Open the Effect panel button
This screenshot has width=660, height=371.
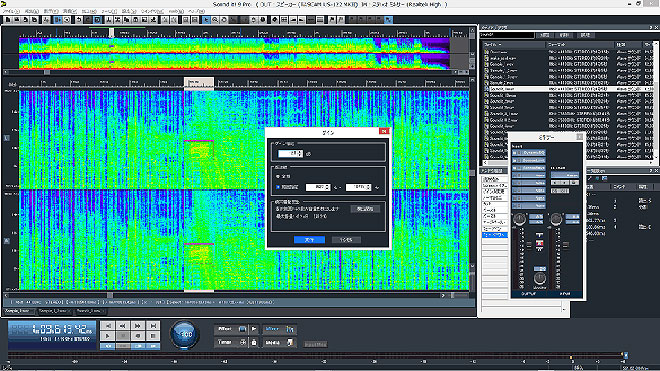tap(231, 329)
